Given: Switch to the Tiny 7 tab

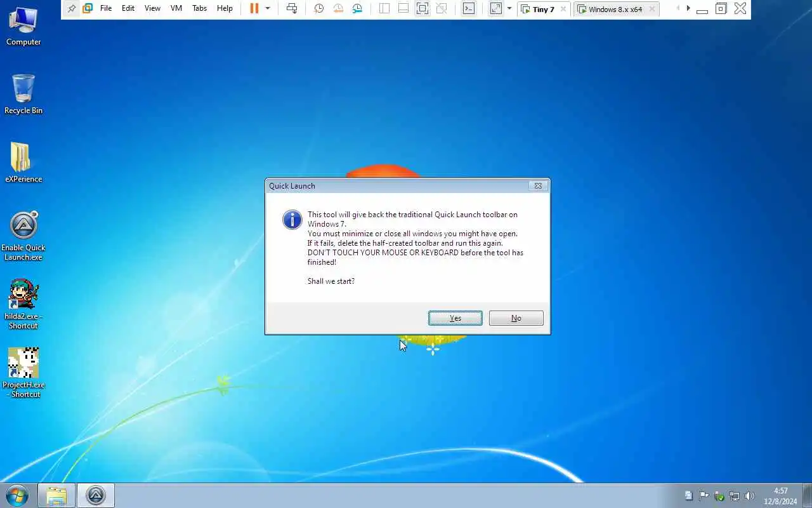Looking at the screenshot, I should 543,9.
